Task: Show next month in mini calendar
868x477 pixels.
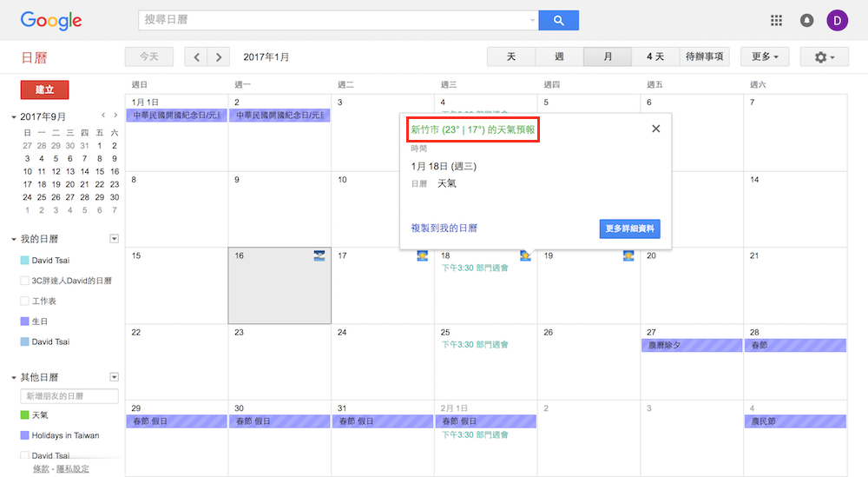Action: (x=115, y=116)
